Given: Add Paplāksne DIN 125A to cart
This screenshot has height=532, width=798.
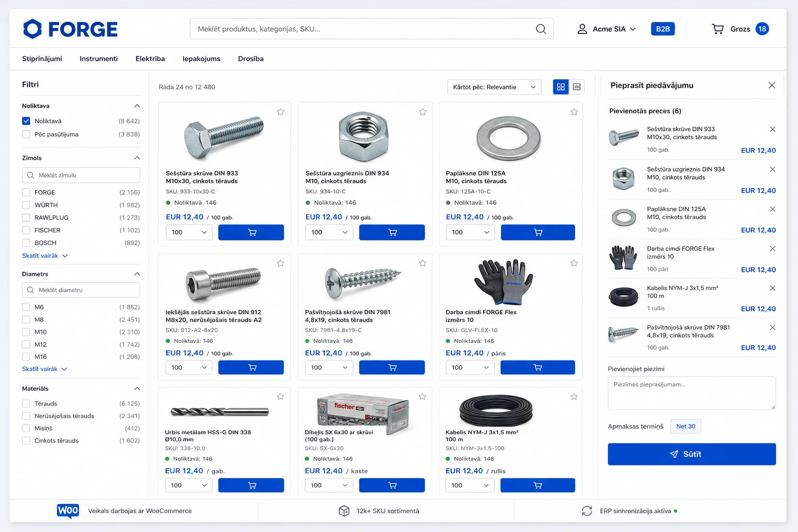Looking at the screenshot, I should tap(538, 232).
